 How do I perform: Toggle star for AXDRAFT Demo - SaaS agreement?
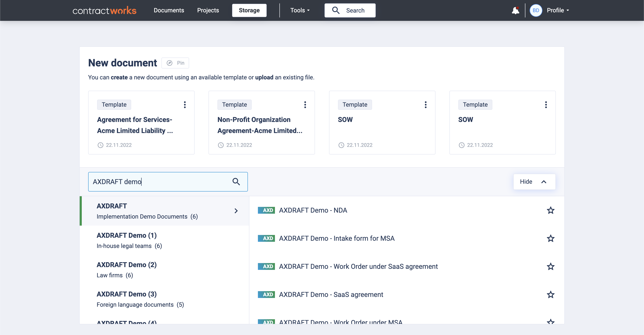tap(551, 295)
